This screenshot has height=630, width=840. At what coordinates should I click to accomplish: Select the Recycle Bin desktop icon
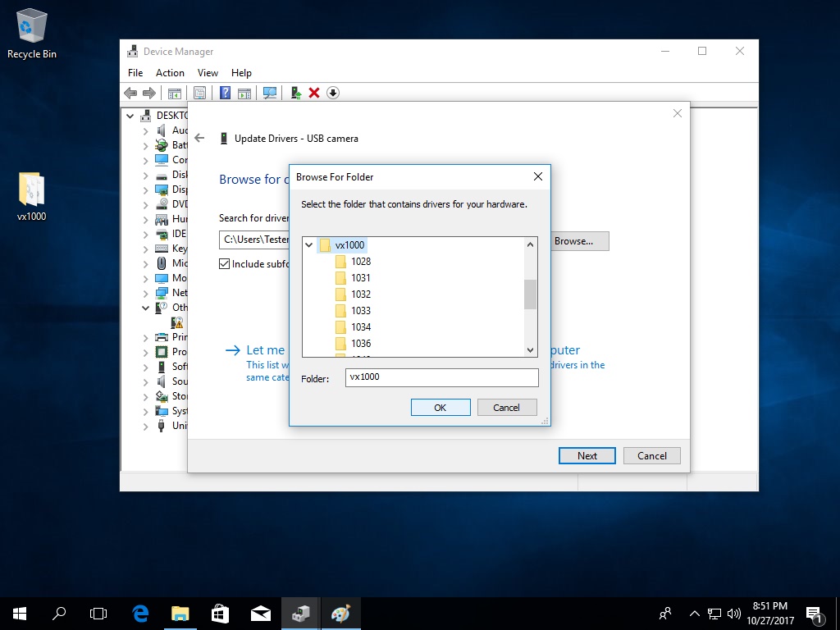pyautogui.click(x=32, y=33)
